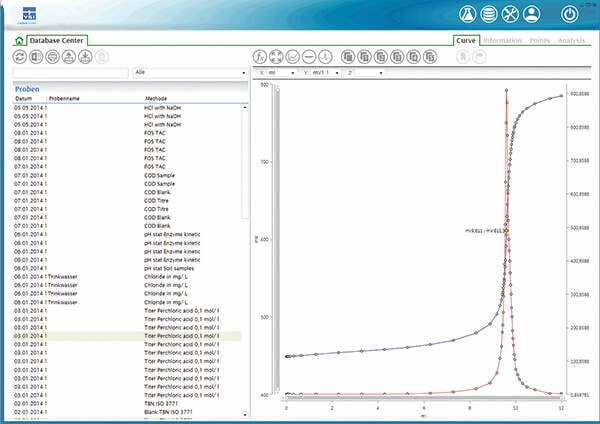Open the 'Alle' filter dropdown

click(190, 73)
